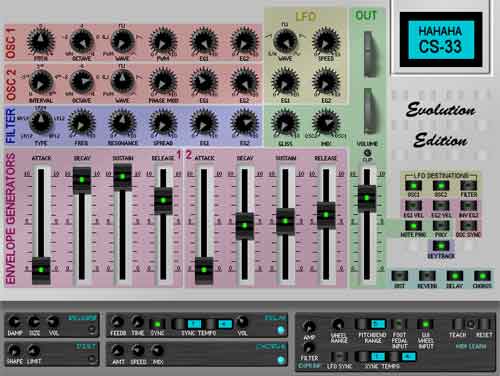Disable the KEYTRACK switch
Viewport: 500px width, 376px height.
pyautogui.click(x=441, y=246)
